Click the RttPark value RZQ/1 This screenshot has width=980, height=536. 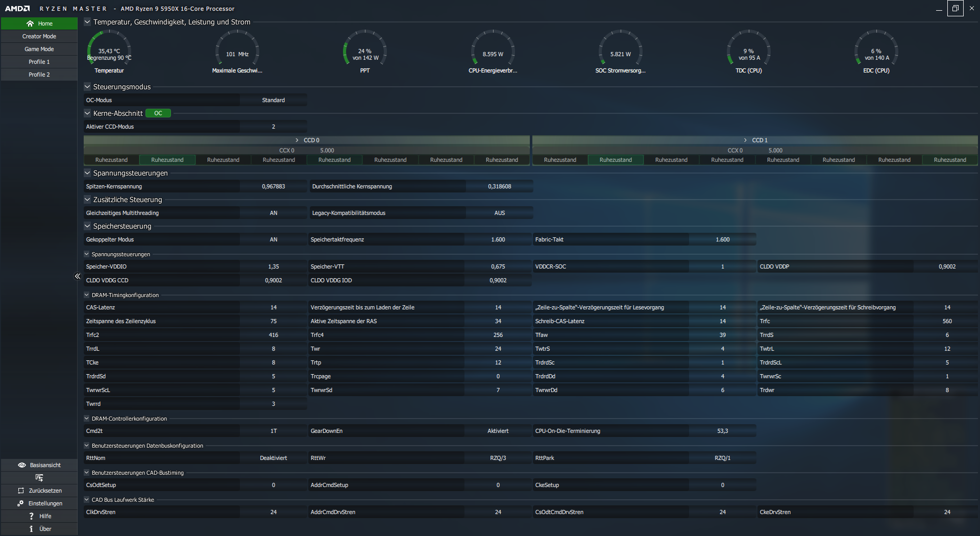pyautogui.click(x=723, y=458)
